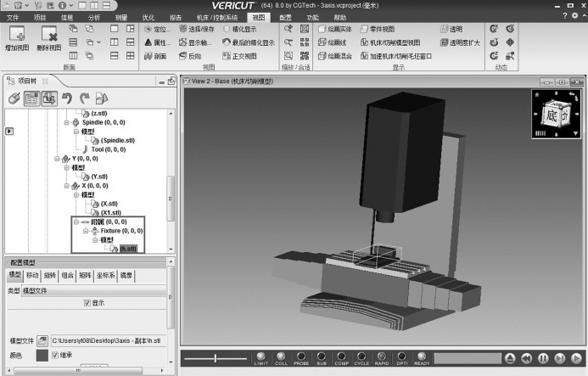The width and height of the screenshot is (588, 376).
Task: Collapse the Y (0, 0, 0) tree node
Action: pos(55,159)
